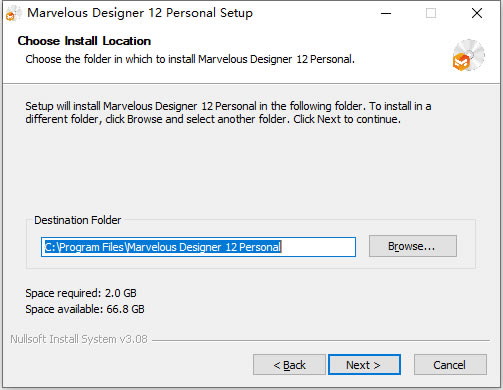The height and width of the screenshot is (390, 503).
Task: Open the Browse folder dialog
Action: 413,246
